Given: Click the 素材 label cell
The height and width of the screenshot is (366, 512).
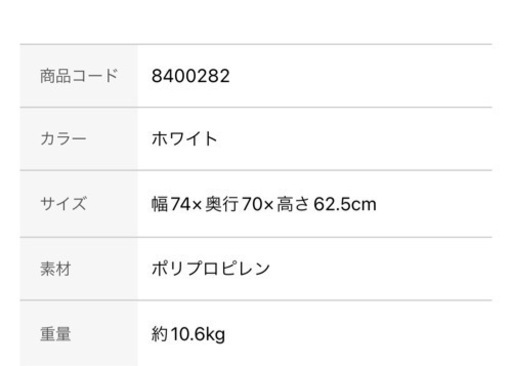Looking at the screenshot, I should point(79,269).
